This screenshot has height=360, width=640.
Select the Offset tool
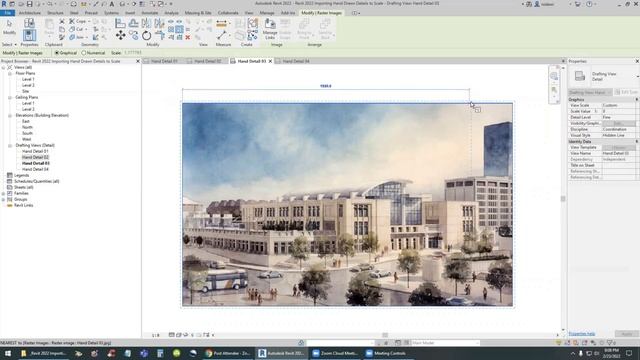[133, 23]
